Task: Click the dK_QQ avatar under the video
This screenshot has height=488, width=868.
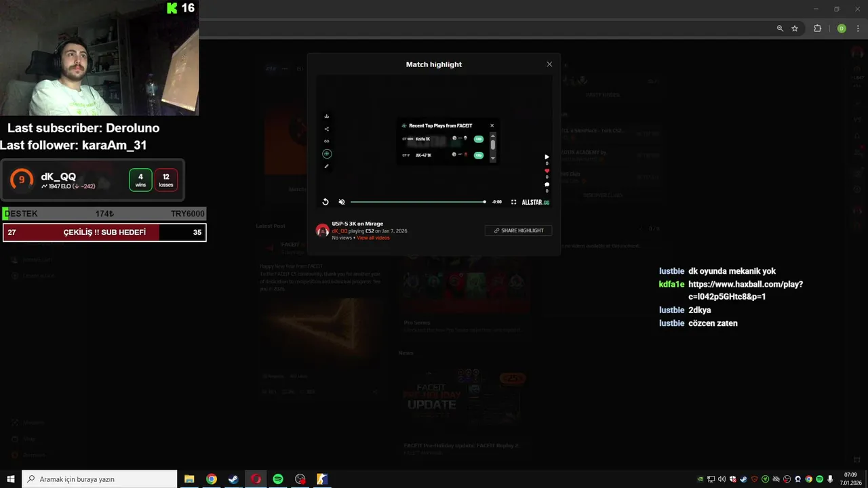Action: [323, 230]
